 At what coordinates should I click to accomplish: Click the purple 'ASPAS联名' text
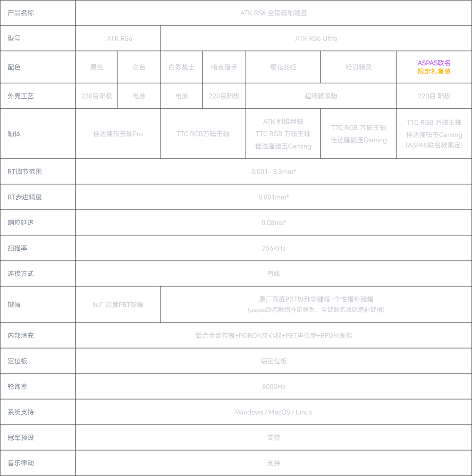click(434, 63)
